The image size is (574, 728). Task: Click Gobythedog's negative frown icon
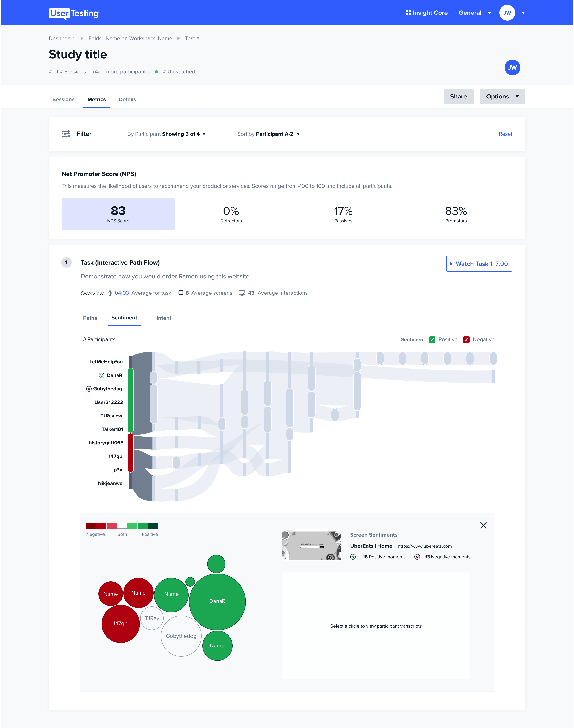89,389
